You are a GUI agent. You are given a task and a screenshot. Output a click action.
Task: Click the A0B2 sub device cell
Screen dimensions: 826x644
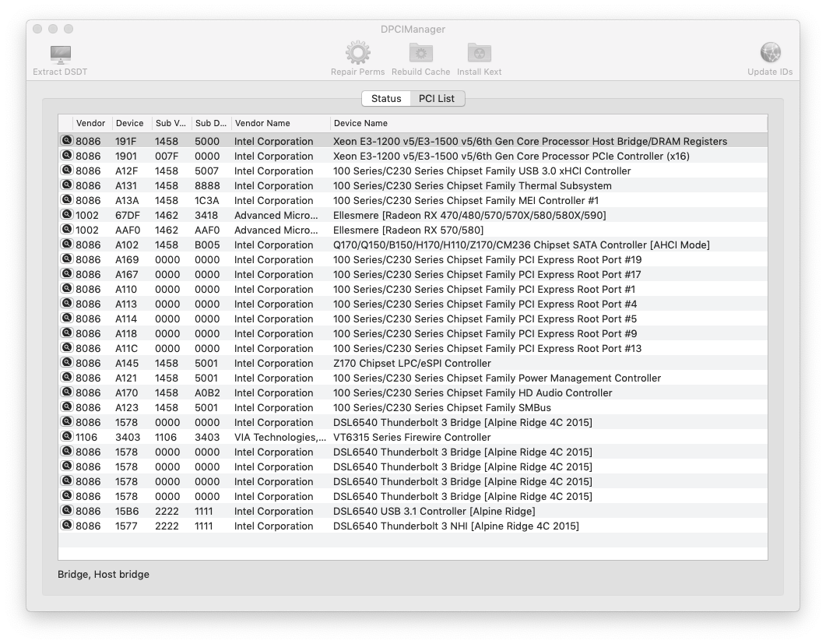207,392
